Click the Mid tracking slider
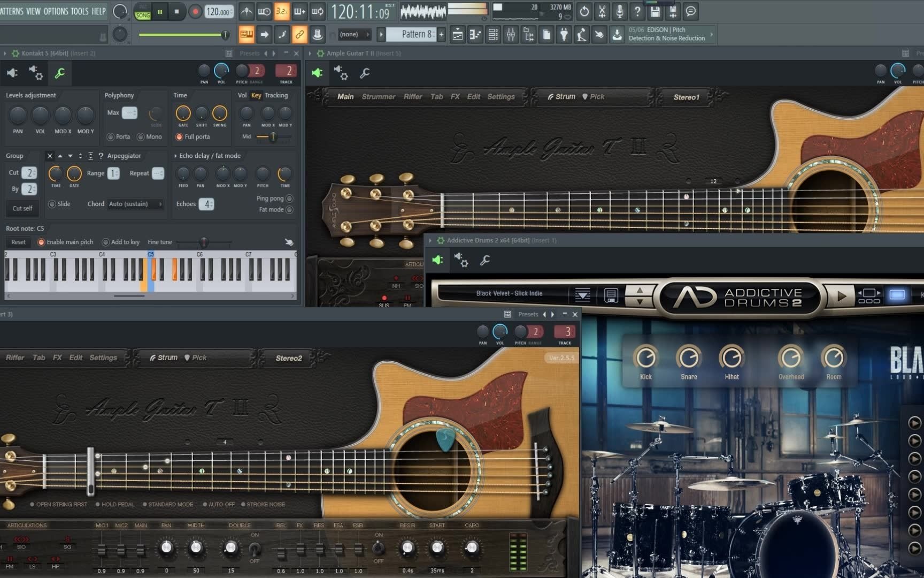Image resolution: width=924 pixels, height=578 pixels. pyautogui.click(x=273, y=137)
